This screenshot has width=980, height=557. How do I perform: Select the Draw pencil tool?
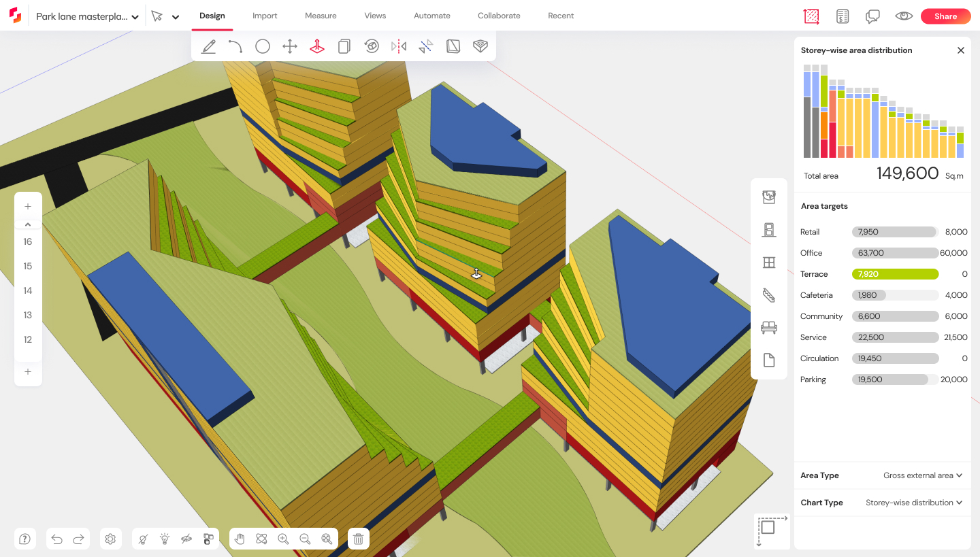click(x=208, y=46)
